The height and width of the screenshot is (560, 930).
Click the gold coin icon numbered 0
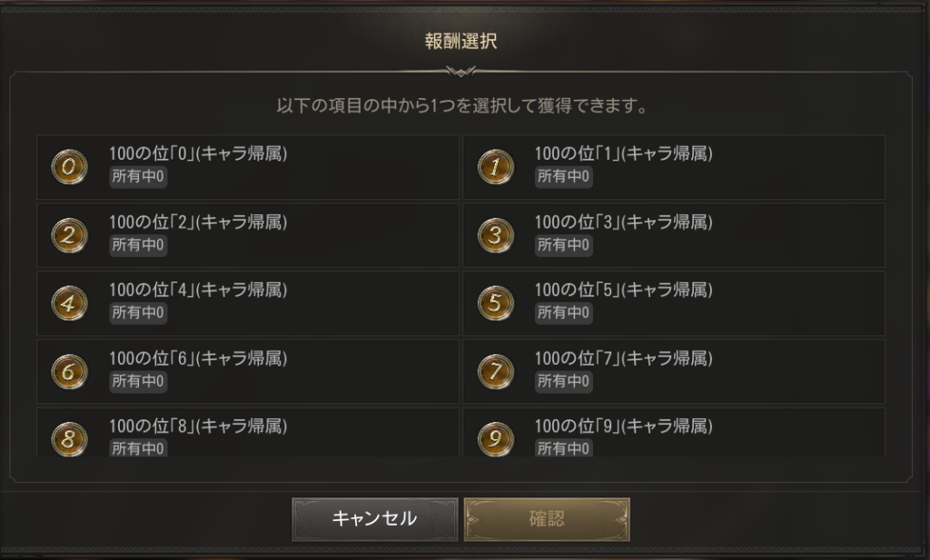click(70, 167)
